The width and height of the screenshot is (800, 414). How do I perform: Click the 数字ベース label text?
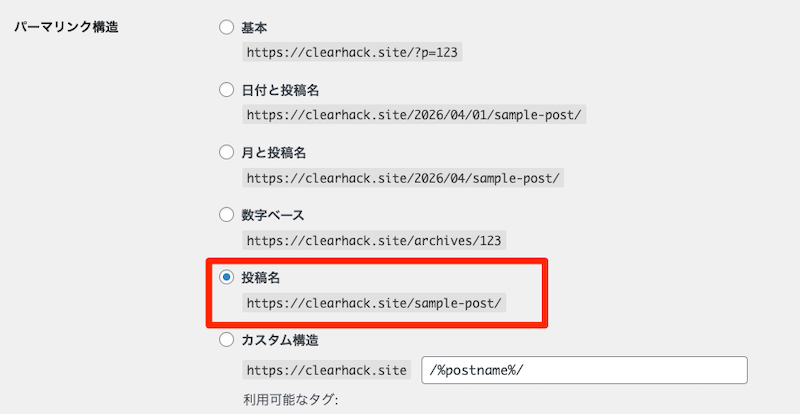[273, 215]
